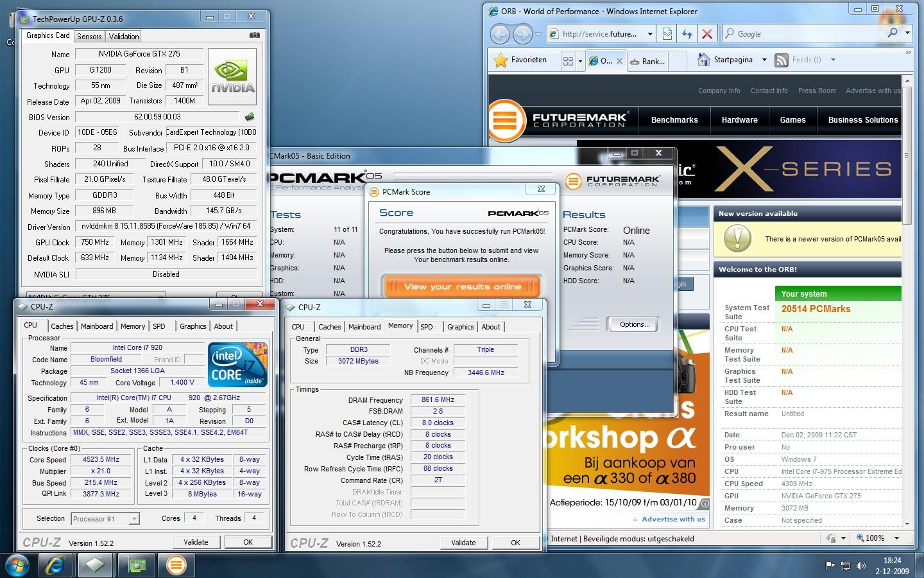
Task: Click the Startpagina home icon
Action: pyautogui.click(x=704, y=60)
